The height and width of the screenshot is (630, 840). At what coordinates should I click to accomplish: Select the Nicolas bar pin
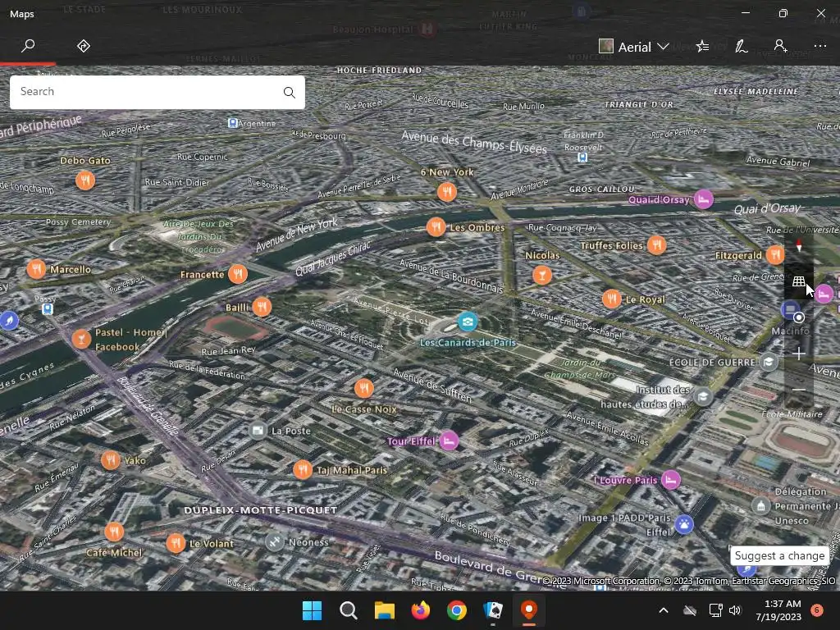tap(542, 275)
